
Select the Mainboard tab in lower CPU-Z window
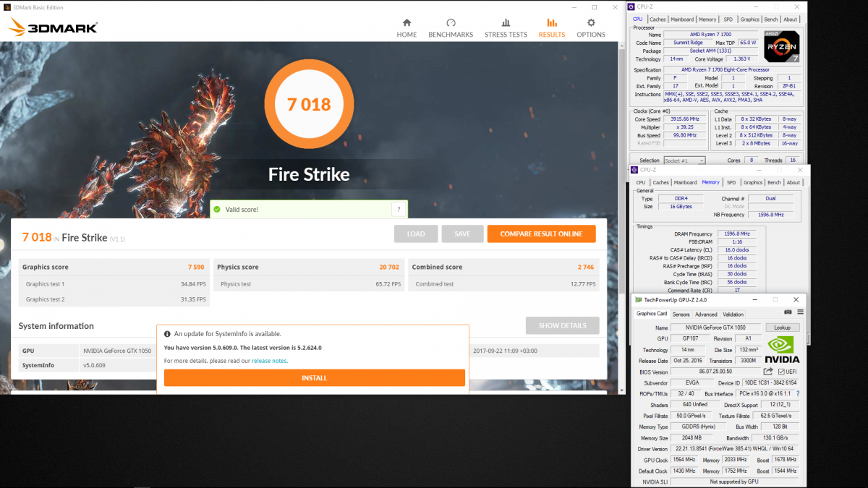click(685, 182)
